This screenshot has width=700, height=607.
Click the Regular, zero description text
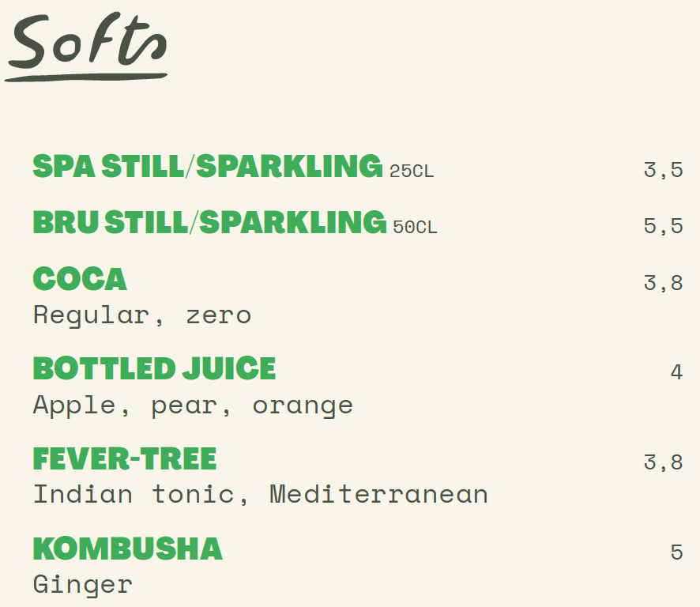(142, 316)
